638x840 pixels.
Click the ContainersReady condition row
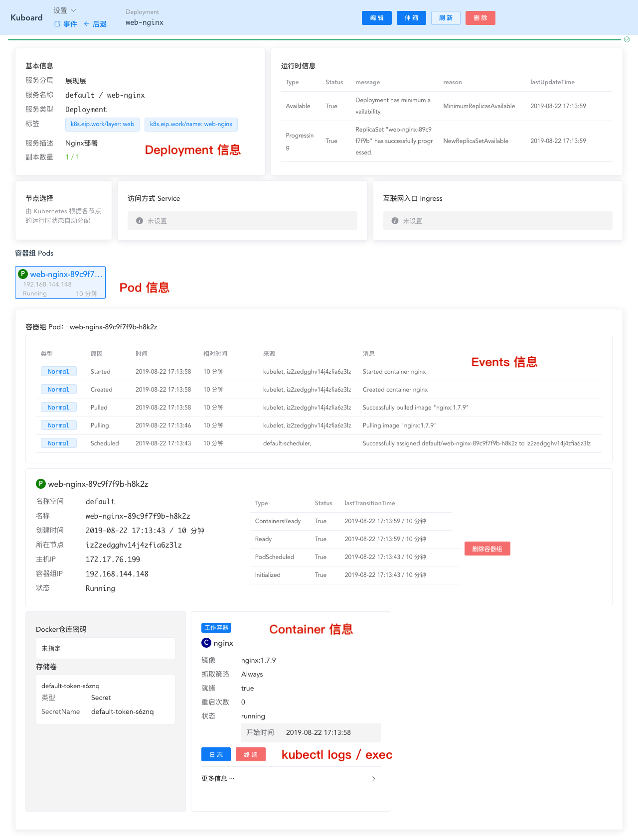coord(351,521)
